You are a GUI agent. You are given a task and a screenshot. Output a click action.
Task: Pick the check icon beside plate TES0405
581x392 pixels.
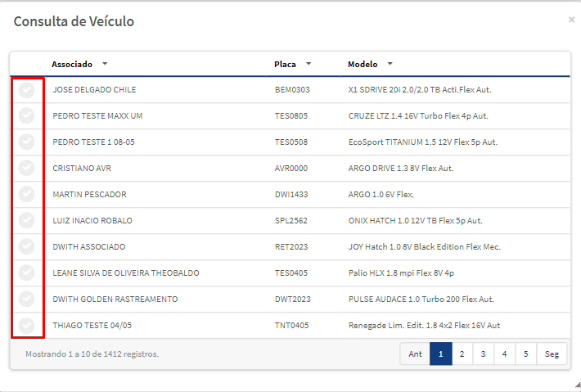(27, 273)
